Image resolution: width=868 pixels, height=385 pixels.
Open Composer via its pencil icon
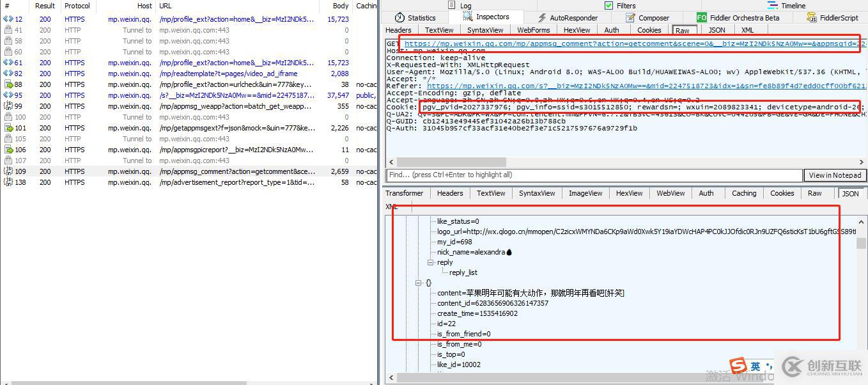click(x=630, y=17)
